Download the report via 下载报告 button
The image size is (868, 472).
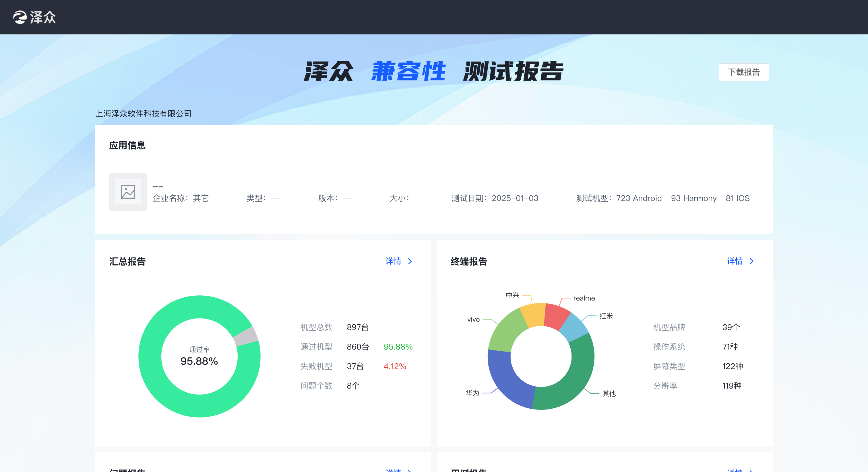click(x=744, y=72)
